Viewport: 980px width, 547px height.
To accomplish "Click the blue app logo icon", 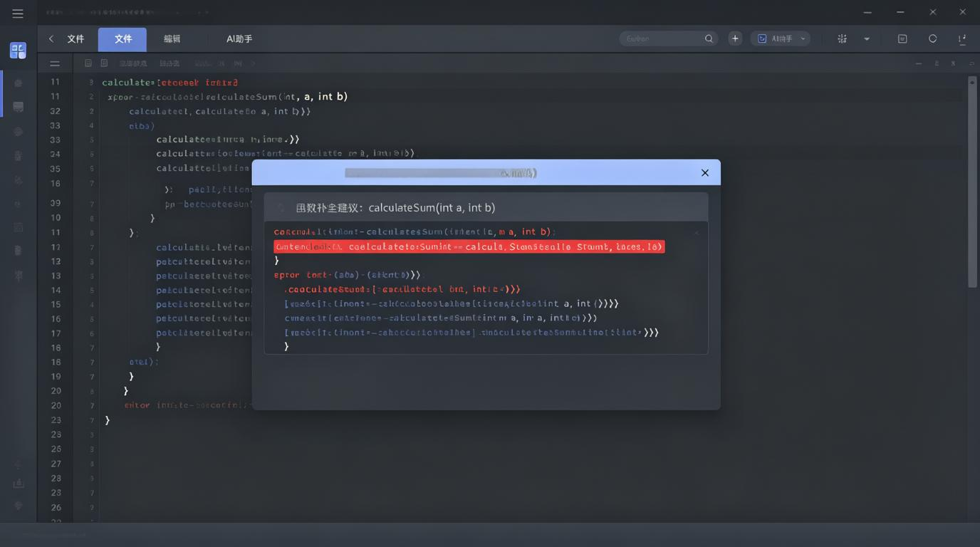I will click(x=19, y=51).
